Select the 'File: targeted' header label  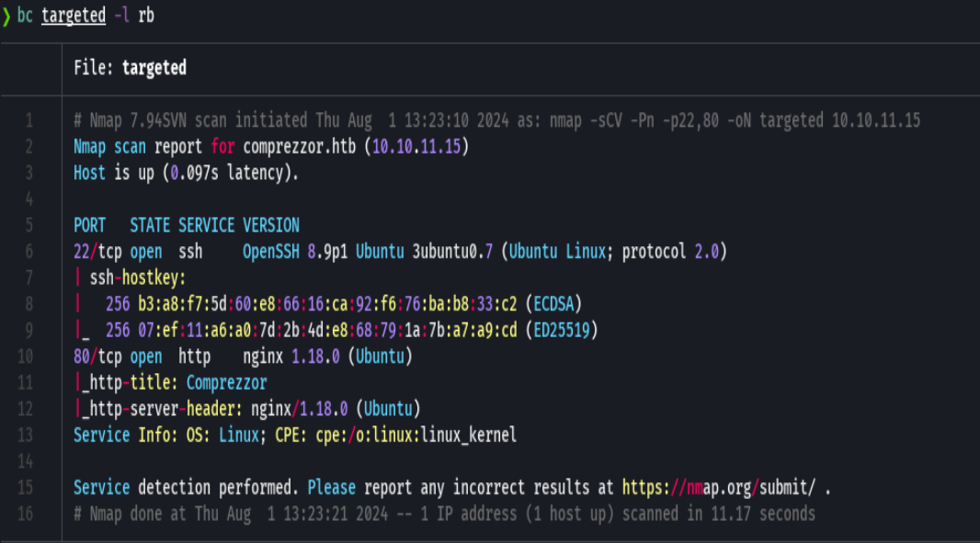pos(131,67)
